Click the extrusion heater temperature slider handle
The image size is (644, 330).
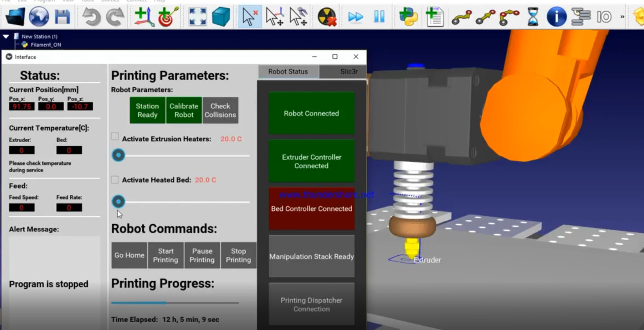[x=118, y=155]
